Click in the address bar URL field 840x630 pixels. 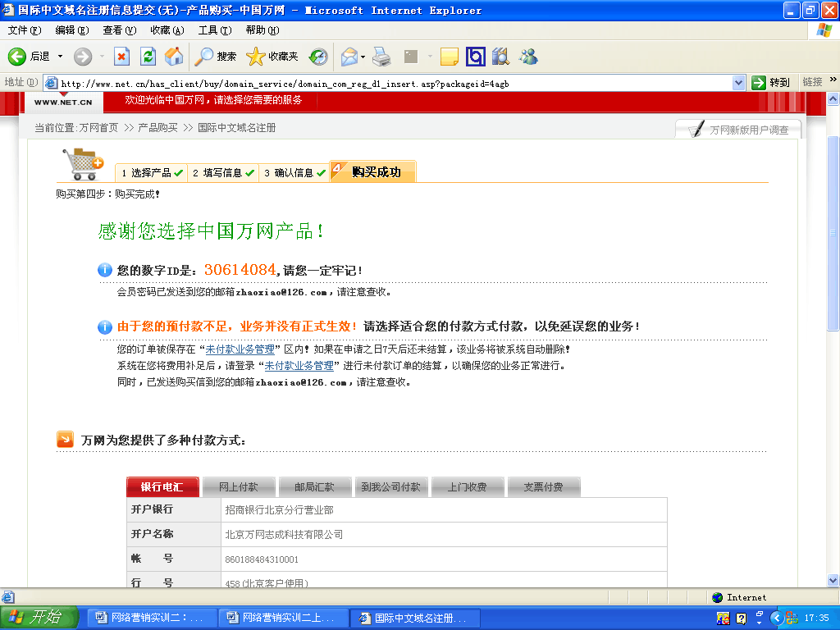(394, 83)
